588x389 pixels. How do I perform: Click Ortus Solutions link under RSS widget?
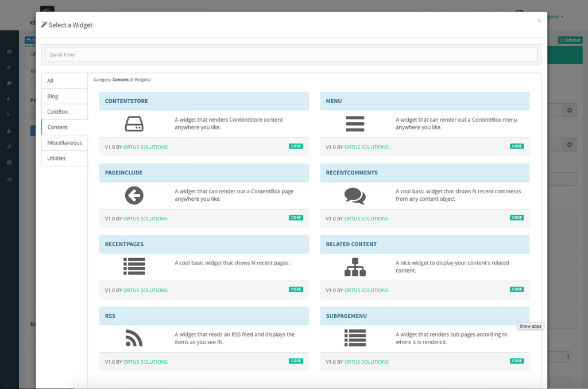pyautogui.click(x=145, y=362)
